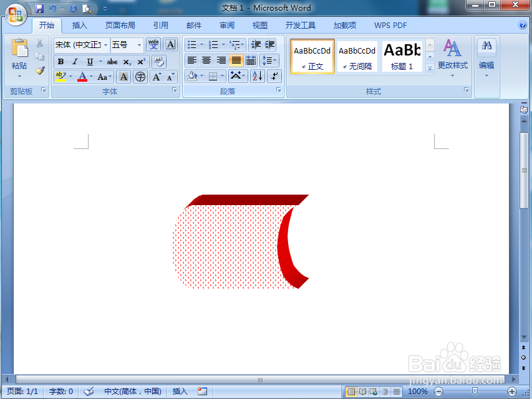Click the vertical scrollbar thumb
Image resolution: width=532 pixels, height=399 pixels.
coord(524,170)
